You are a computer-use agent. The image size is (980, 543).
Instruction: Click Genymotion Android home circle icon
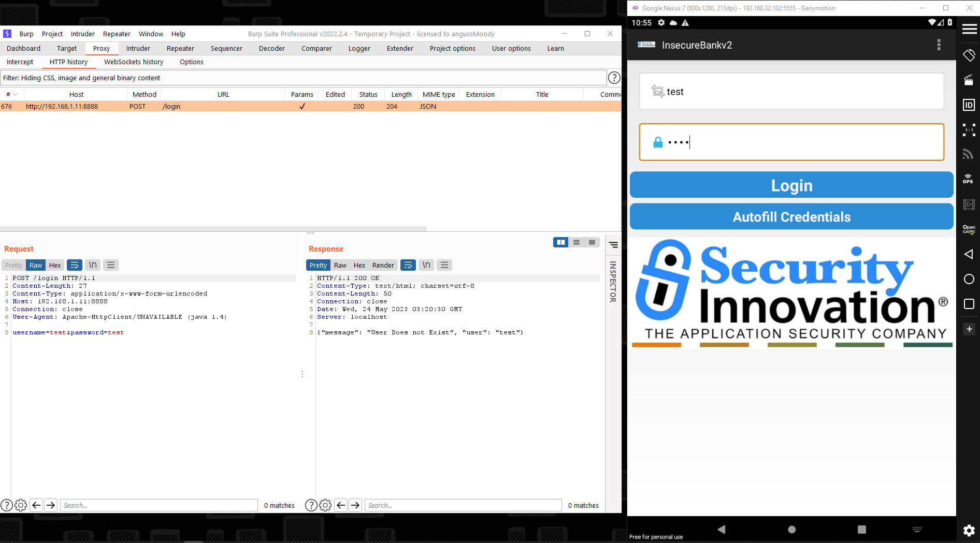pos(969,280)
